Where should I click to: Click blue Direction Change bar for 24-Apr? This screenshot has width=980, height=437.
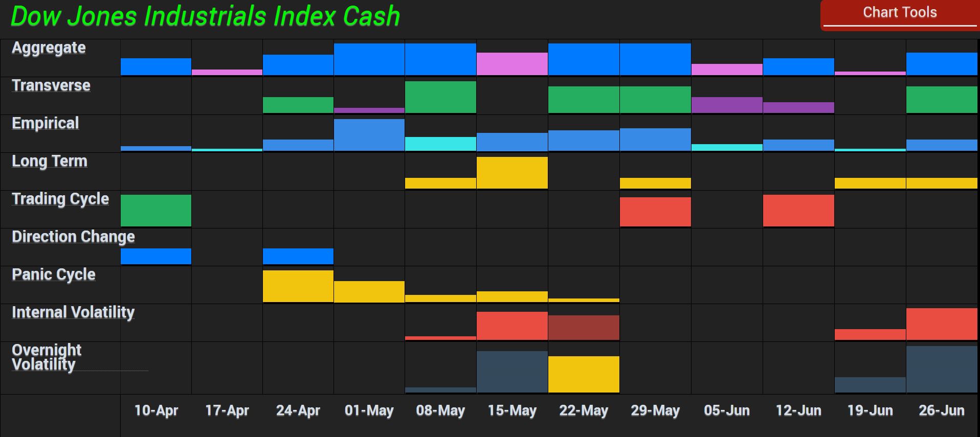[x=298, y=256]
